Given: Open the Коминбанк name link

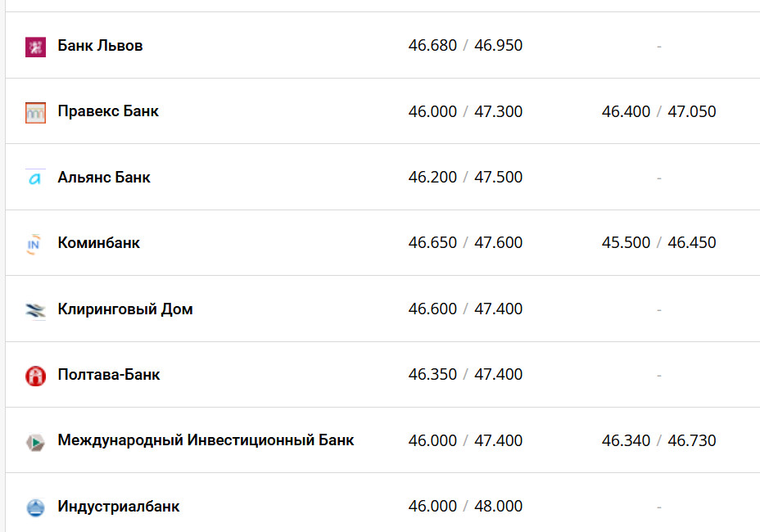Looking at the screenshot, I should click(x=98, y=243).
